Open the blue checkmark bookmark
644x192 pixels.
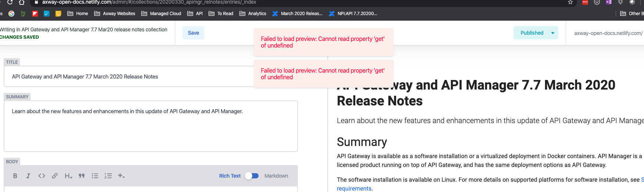pos(47,14)
